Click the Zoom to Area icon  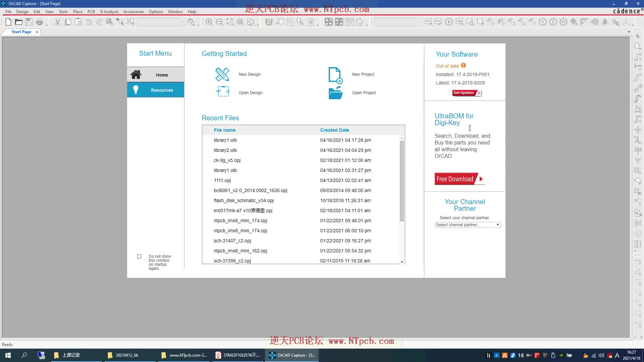point(230,22)
